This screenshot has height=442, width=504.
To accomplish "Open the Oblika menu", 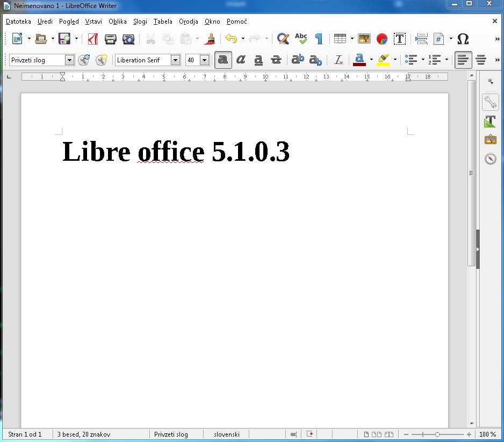I will [x=118, y=22].
